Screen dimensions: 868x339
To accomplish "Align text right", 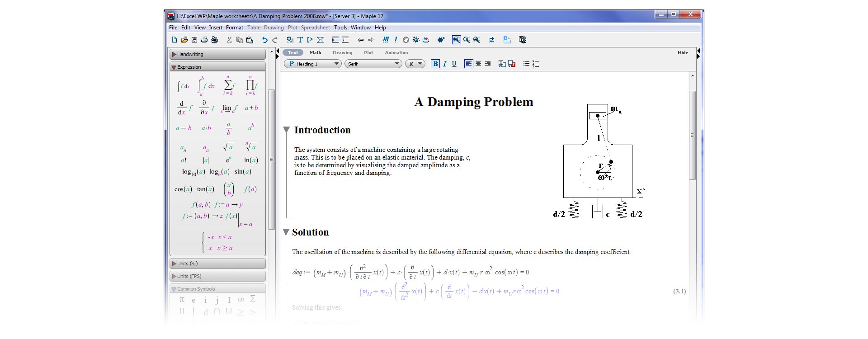I will point(488,64).
